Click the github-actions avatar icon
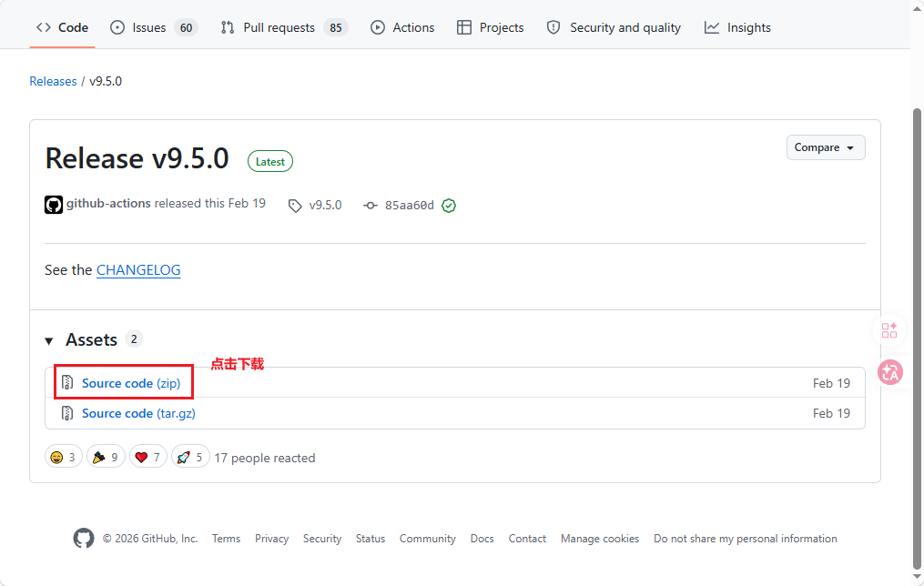The image size is (924, 586). click(x=54, y=205)
